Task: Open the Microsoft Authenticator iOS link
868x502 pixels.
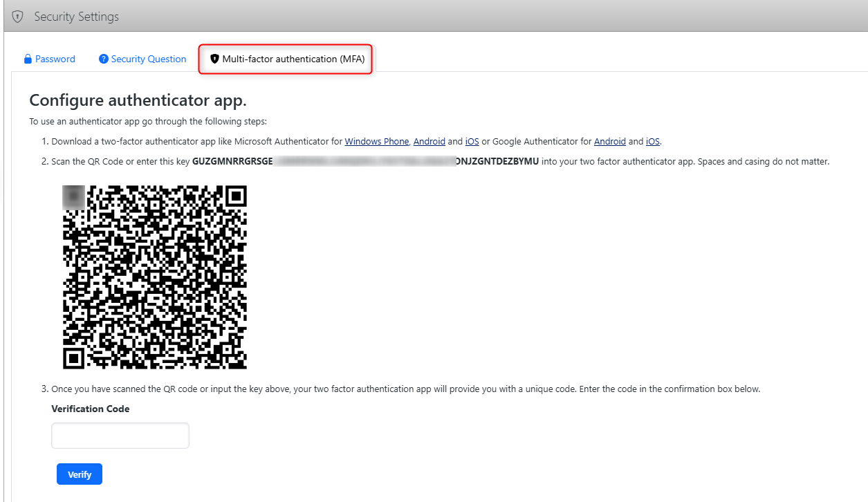Action: (472, 142)
